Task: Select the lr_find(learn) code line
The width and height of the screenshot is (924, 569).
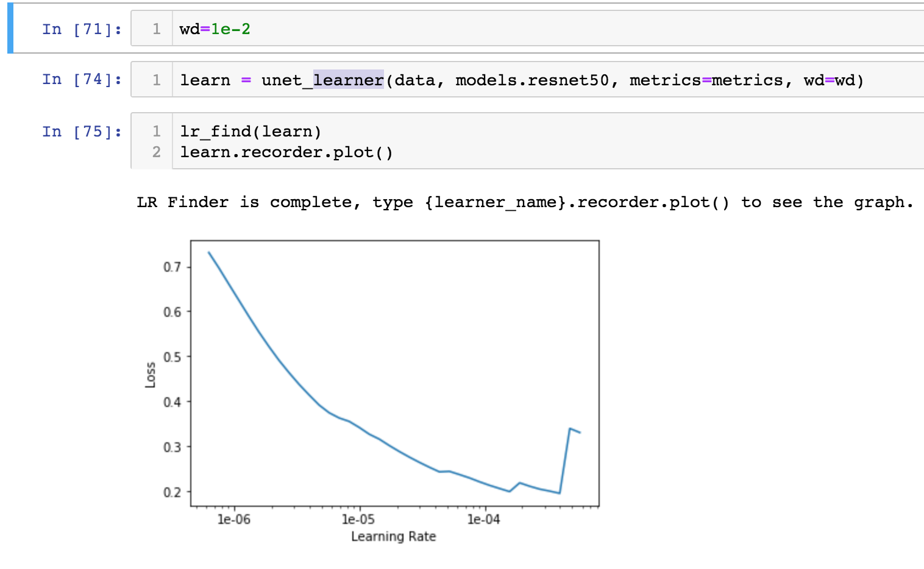Action: pyautogui.click(x=250, y=131)
